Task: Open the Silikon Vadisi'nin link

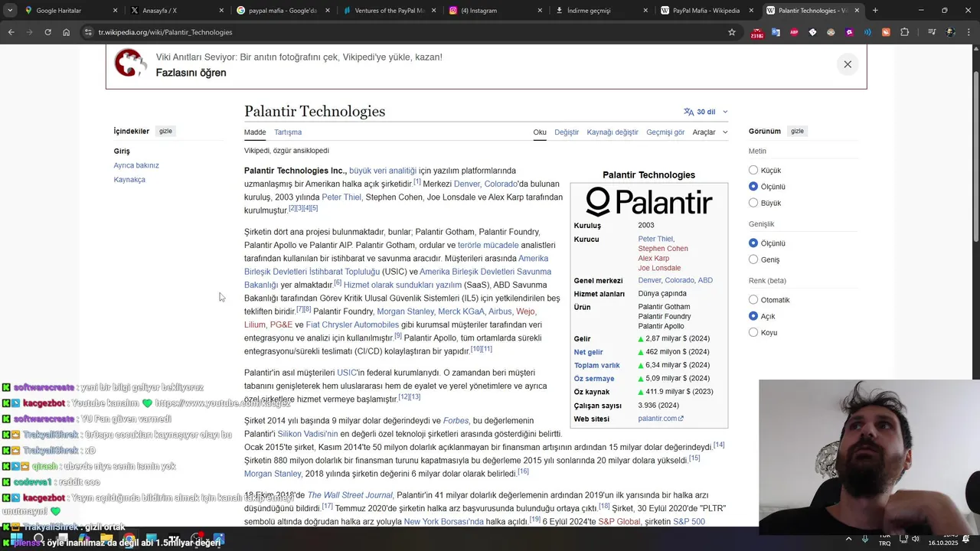Action: 308,434
